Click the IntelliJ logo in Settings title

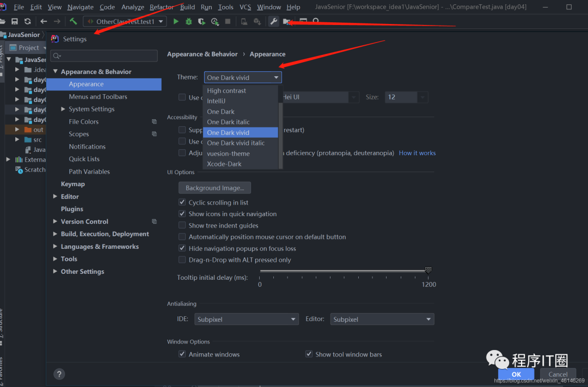click(55, 39)
